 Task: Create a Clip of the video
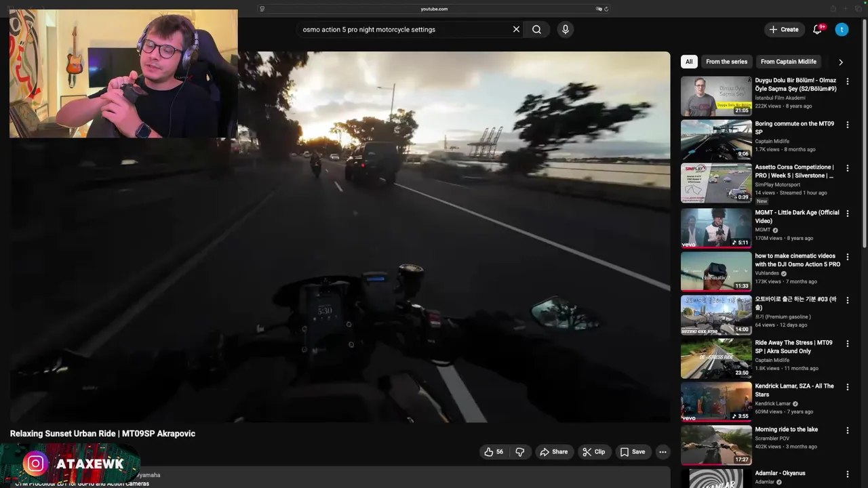(593, 452)
